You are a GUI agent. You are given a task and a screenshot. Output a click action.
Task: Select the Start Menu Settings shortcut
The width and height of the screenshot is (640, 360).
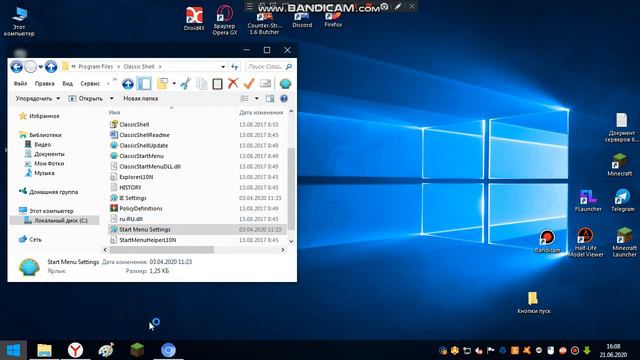pos(144,229)
